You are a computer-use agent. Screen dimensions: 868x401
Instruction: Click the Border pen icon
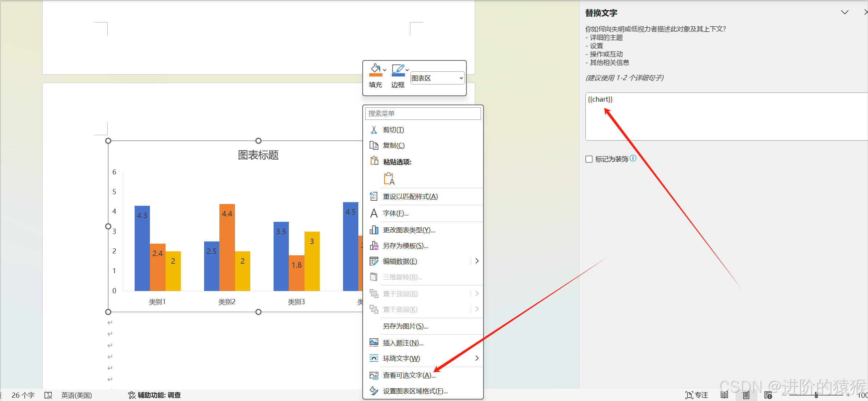[x=398, y=70]
